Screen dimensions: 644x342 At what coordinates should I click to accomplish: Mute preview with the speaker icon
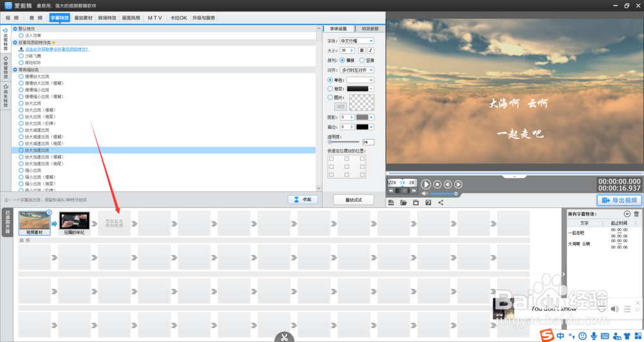(x=424, y=193)
